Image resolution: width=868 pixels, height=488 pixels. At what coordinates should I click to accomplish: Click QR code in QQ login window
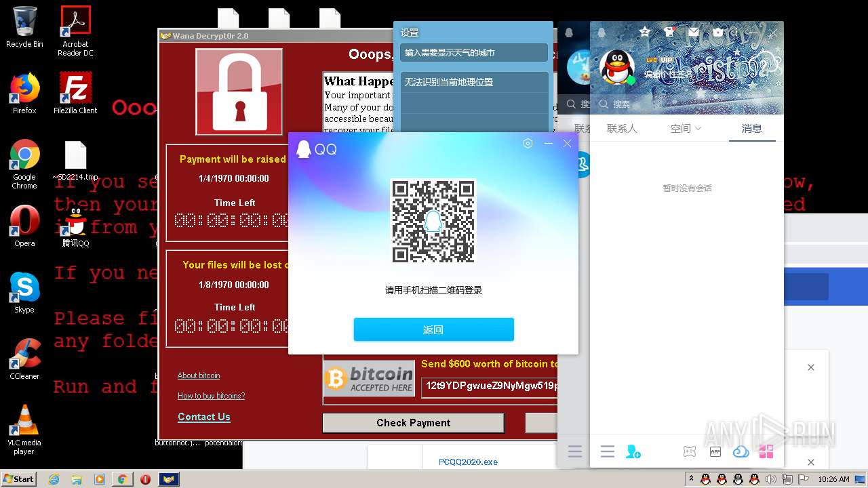click(433, 221)
